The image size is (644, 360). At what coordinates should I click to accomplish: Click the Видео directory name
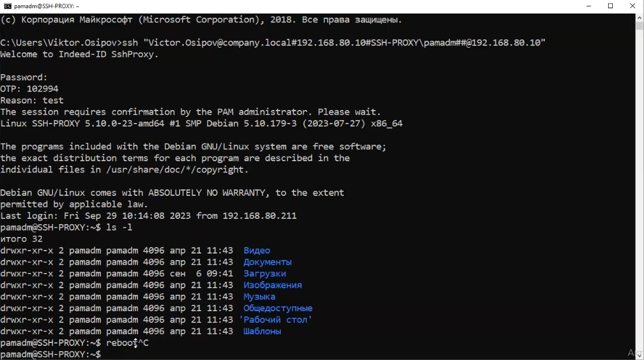[257, 251]
